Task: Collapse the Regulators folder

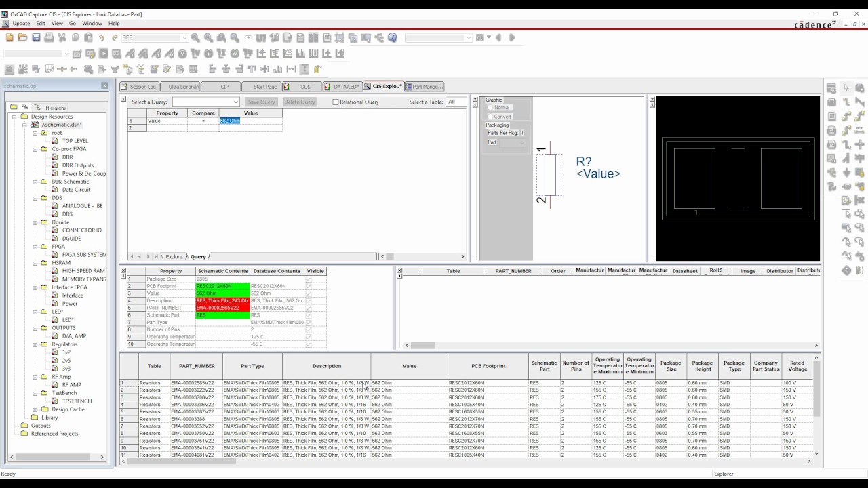Action: point(36,344)
